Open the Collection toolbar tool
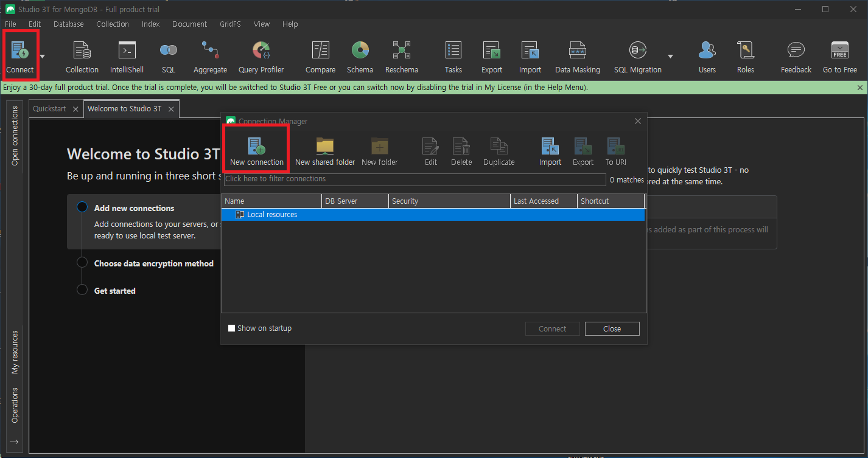 [x=82, y=58]
